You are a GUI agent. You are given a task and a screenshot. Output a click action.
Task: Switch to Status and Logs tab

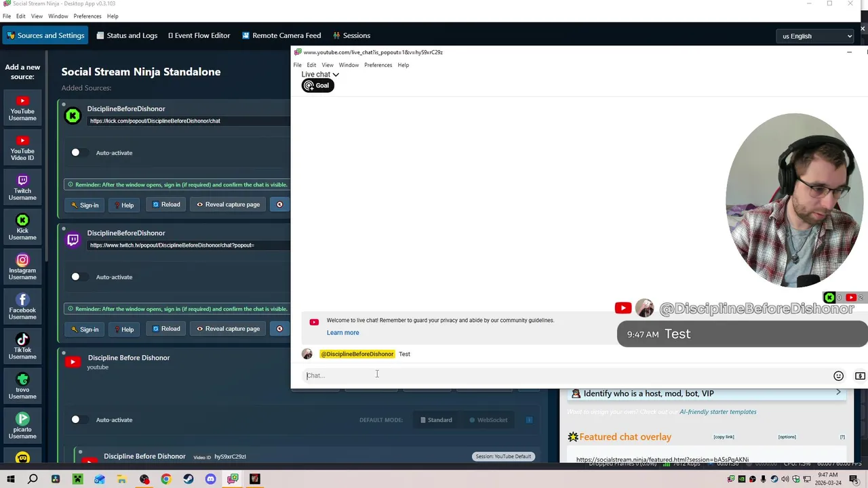pos(127,35)
